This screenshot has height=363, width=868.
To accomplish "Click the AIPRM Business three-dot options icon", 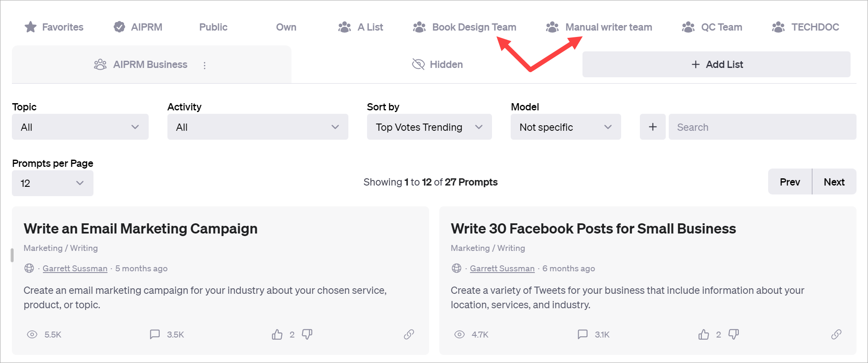I will (x=205, y=65).
